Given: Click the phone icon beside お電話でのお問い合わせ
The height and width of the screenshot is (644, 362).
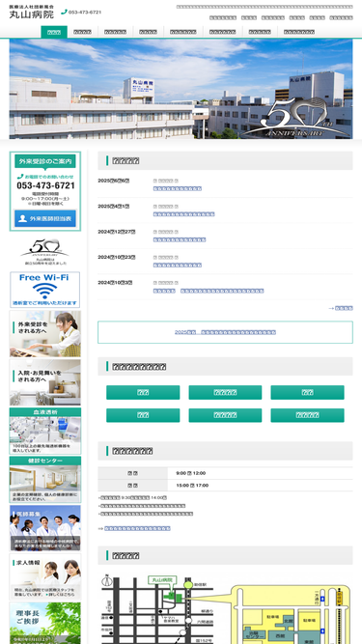Looking at the screenshot, I should click(x=19, y=176).
